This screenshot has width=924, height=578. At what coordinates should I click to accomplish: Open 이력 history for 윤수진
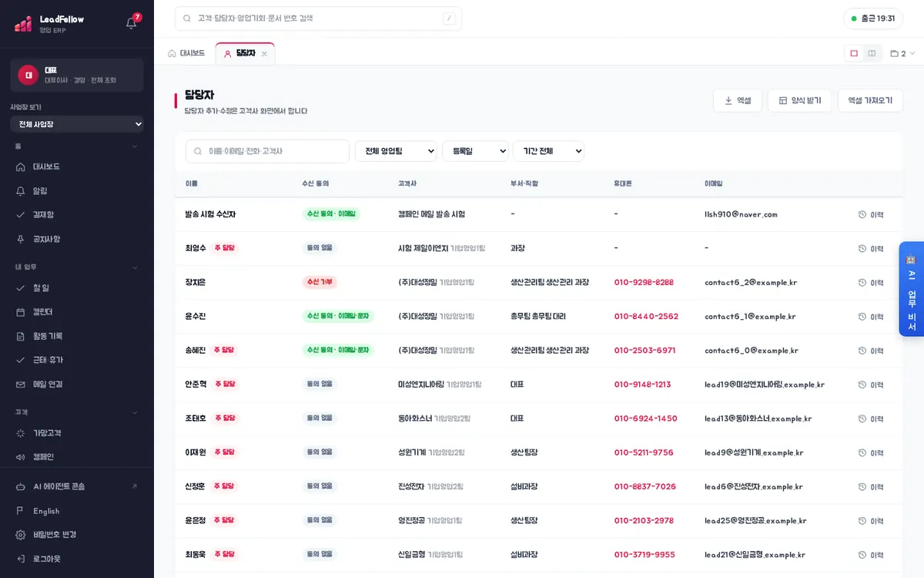coord(871,317)
